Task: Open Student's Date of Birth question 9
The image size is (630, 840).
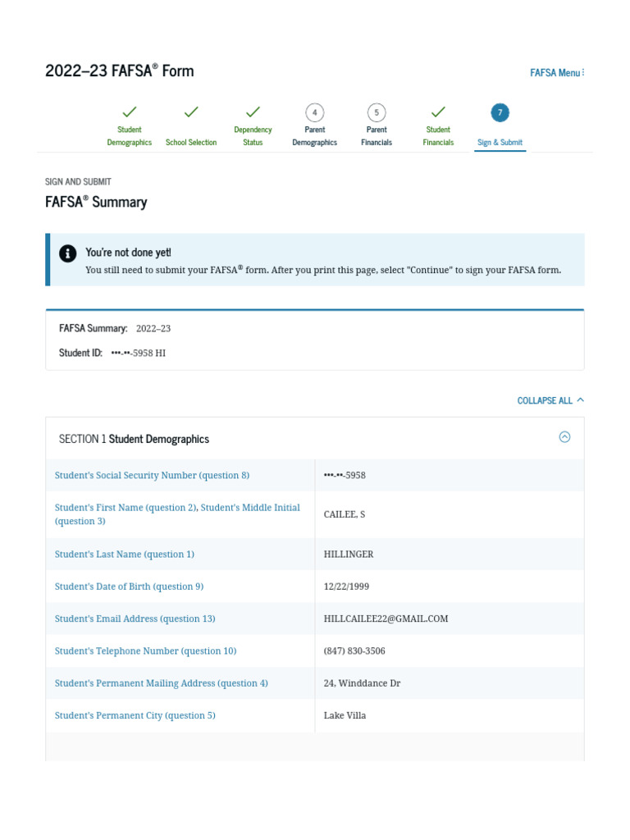Action: pos(129,587)
